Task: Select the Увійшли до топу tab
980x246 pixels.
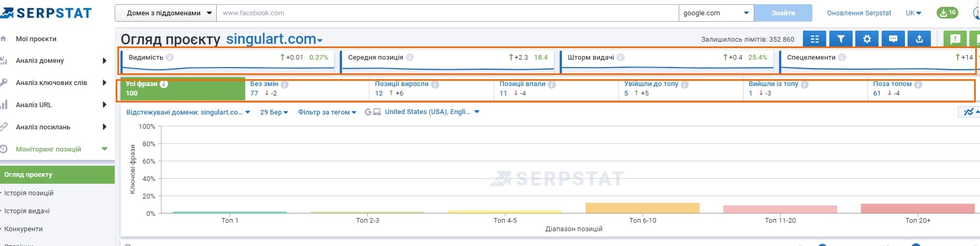Action: pos(681,89)
